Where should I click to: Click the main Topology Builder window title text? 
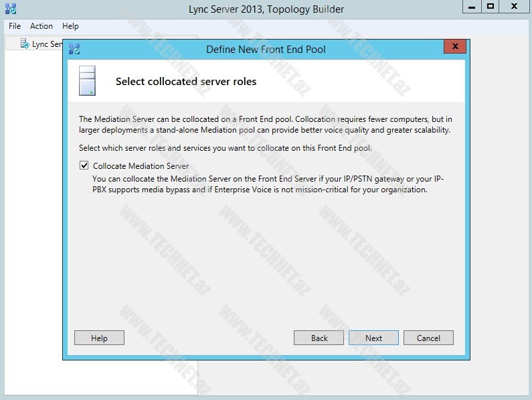[267, 9]
